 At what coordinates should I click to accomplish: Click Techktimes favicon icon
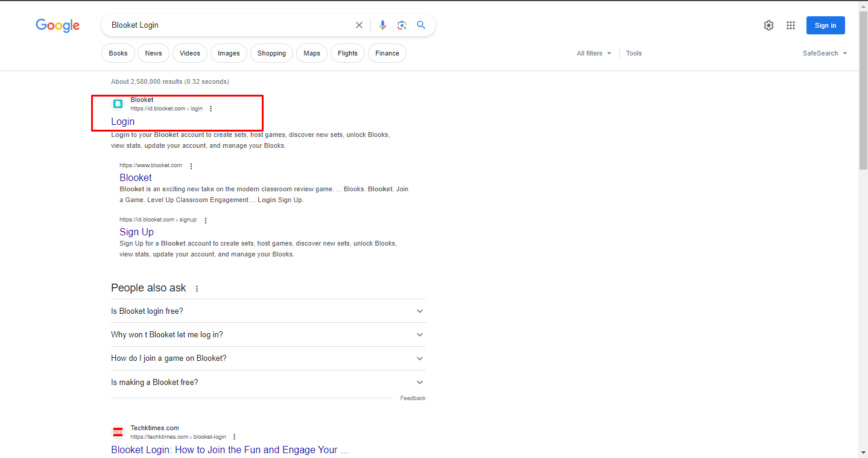point(118,432)
